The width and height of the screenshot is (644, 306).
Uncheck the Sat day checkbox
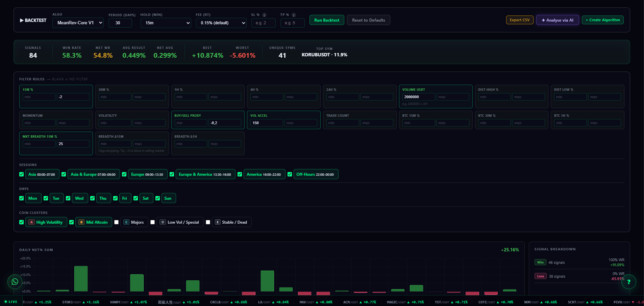tap(136, 198)
